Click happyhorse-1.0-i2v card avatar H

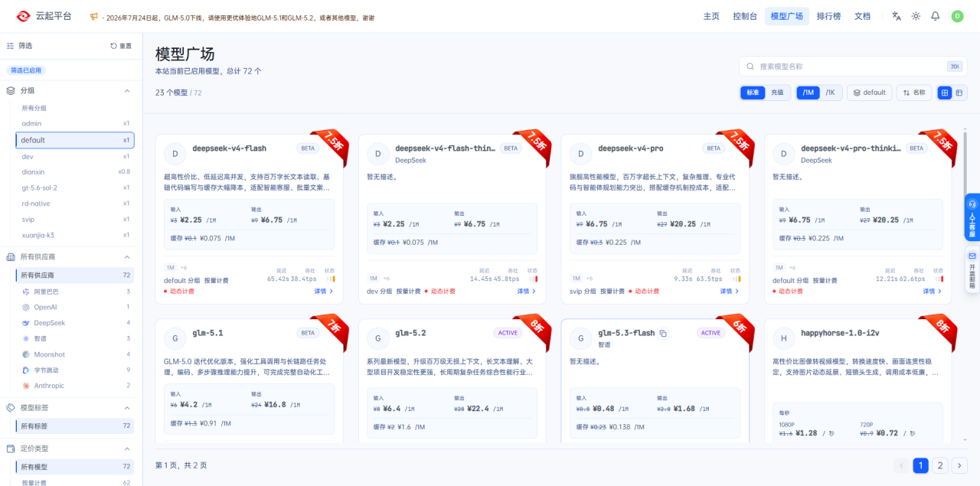click(783, 338)
